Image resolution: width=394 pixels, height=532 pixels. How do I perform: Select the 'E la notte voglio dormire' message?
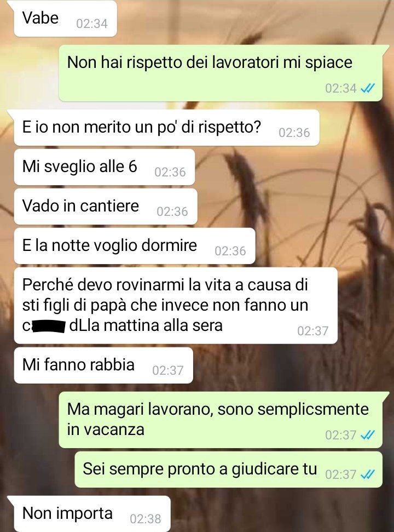click(x=135, y=246)
